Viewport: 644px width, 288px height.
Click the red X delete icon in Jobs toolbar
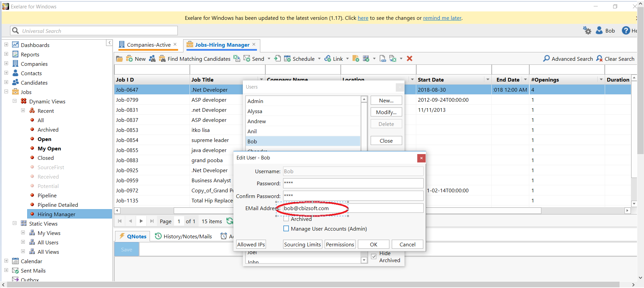(410, 59)
